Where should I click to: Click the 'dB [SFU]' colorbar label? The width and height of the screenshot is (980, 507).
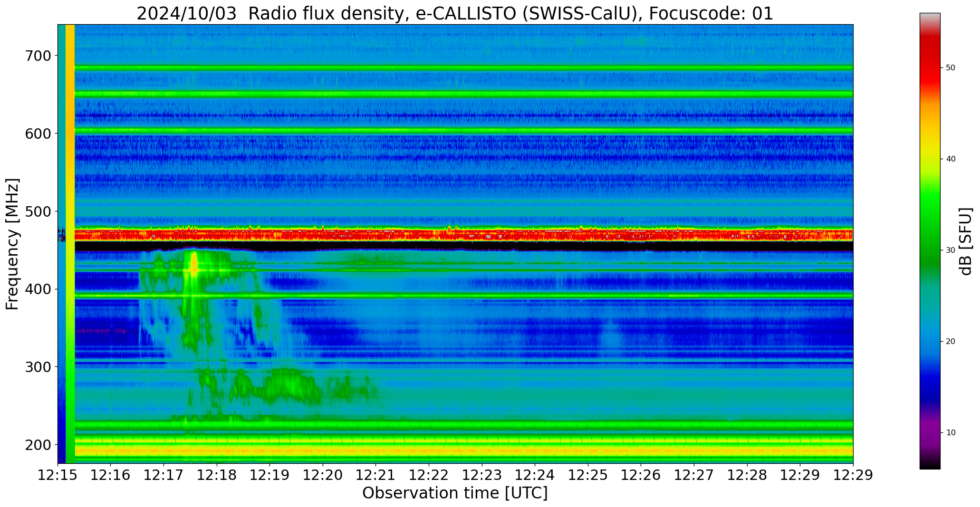(x=966, y=241)
